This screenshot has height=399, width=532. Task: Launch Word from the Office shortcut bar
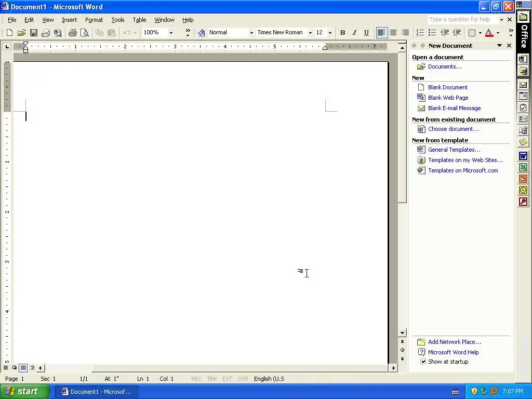coord(523,156)
